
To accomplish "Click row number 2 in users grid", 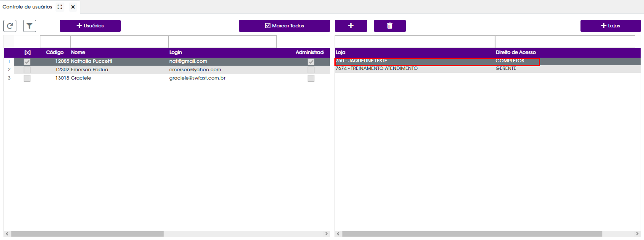I will click(x=9, y=70).
